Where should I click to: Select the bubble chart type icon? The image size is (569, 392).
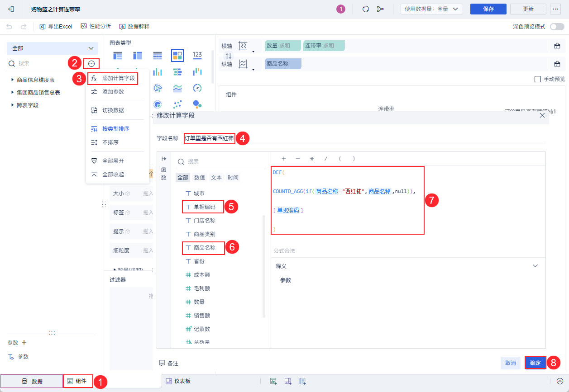click(197, 104)
